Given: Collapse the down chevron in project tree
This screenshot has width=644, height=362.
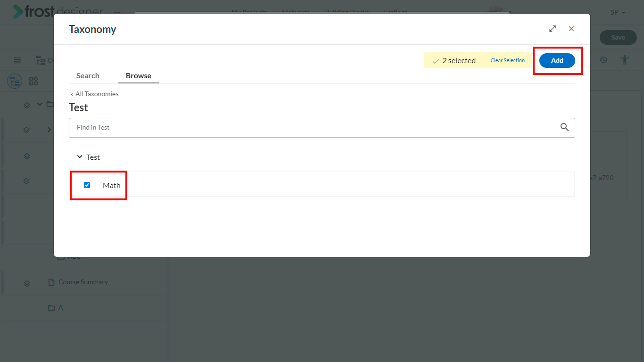Looking at the screenshot, I should pyautogui.click(x=40, y=104).
